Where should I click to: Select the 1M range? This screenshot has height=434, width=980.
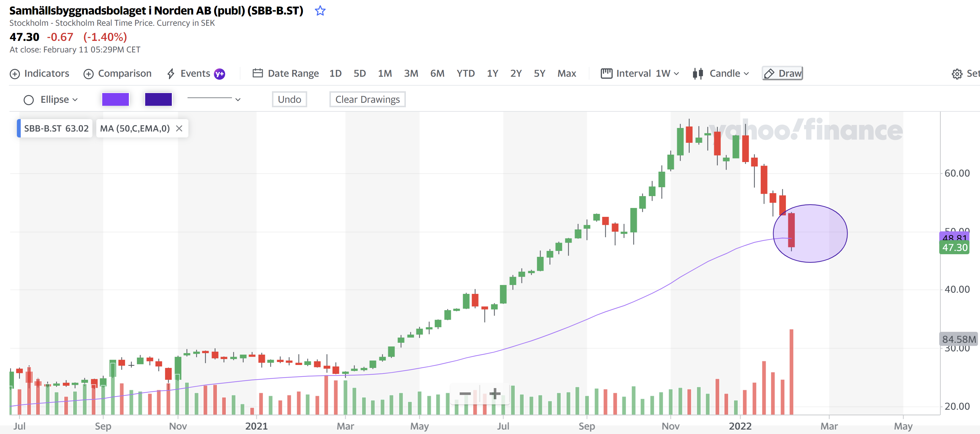point(385,73)
